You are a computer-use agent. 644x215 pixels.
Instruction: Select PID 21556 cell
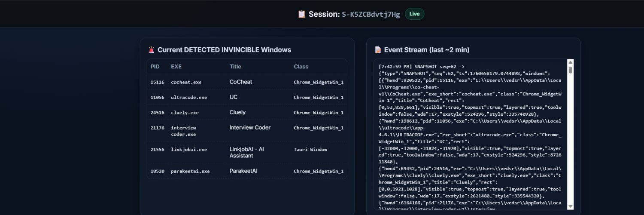[x=157, y=150]
